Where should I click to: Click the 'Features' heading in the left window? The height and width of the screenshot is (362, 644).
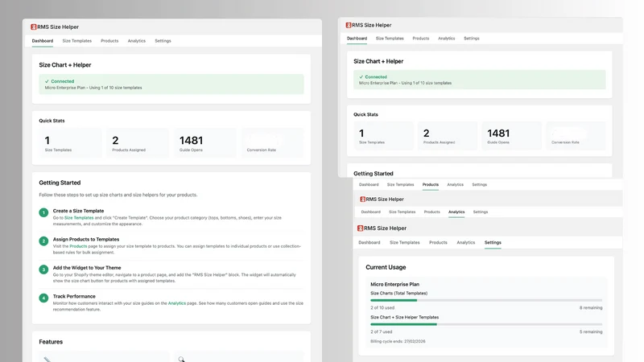51,342
